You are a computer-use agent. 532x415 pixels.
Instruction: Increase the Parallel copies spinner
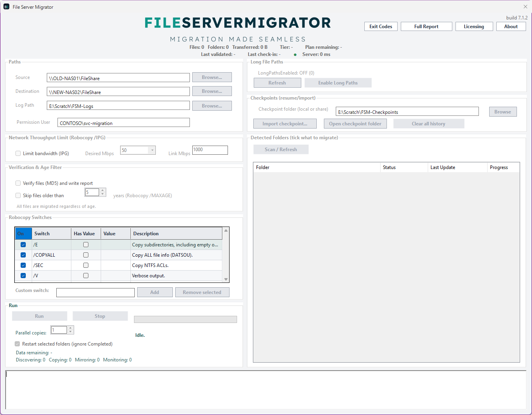point(71,328)
